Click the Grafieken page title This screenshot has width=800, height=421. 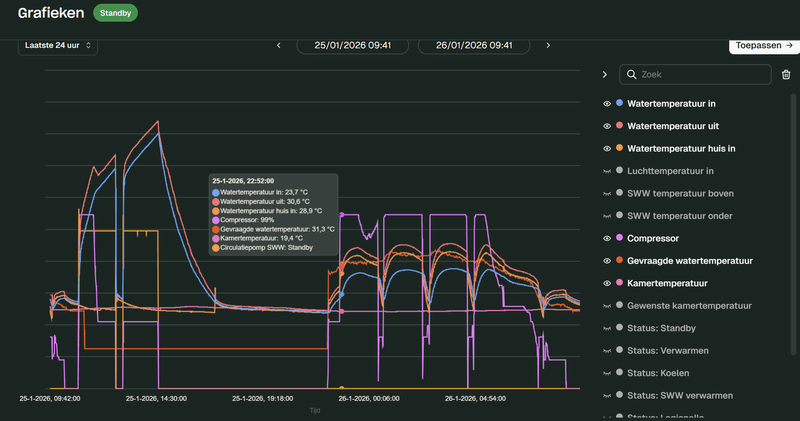51,13
